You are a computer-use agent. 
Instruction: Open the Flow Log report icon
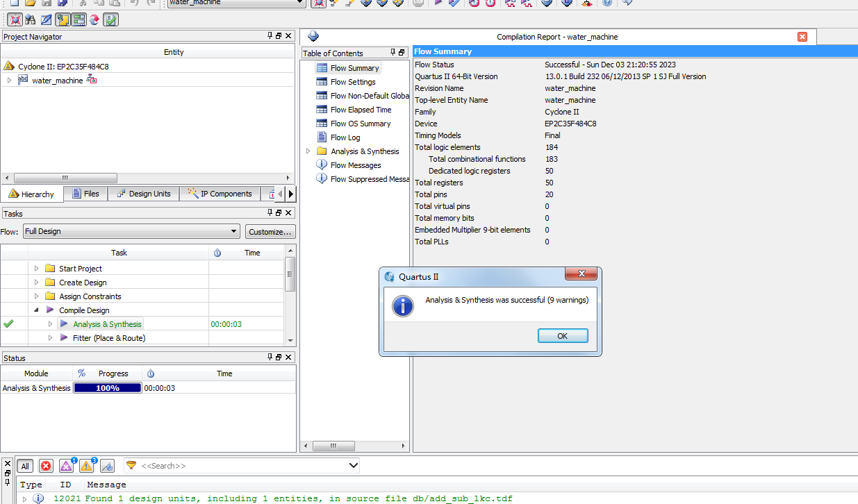click(322, 137)
